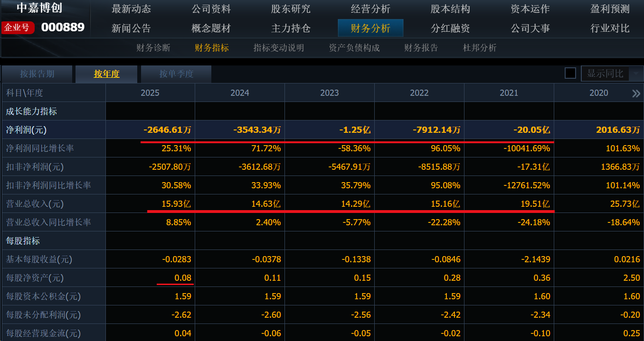Click the double-arrow icon beside 2020

point(636,93)
